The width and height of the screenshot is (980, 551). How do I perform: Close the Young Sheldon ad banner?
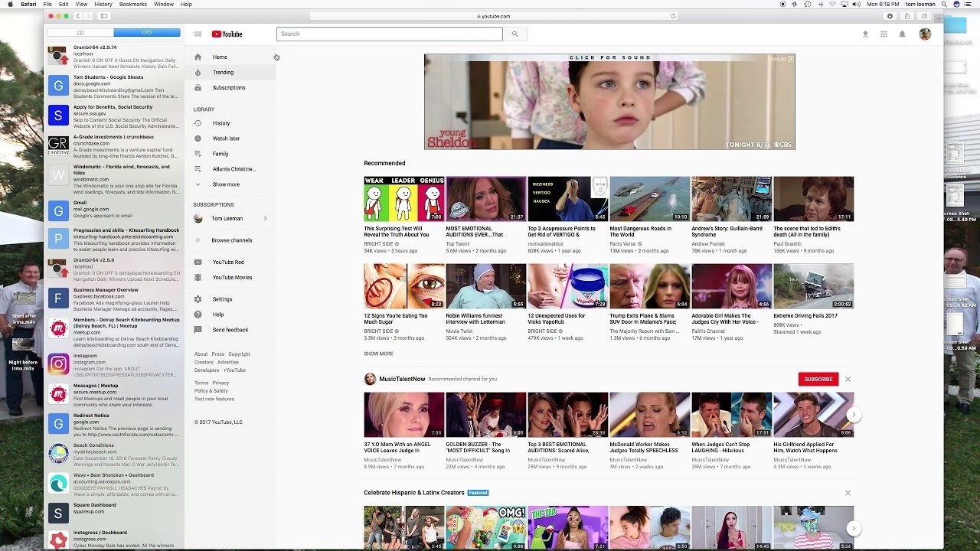[x=791, y=58]
